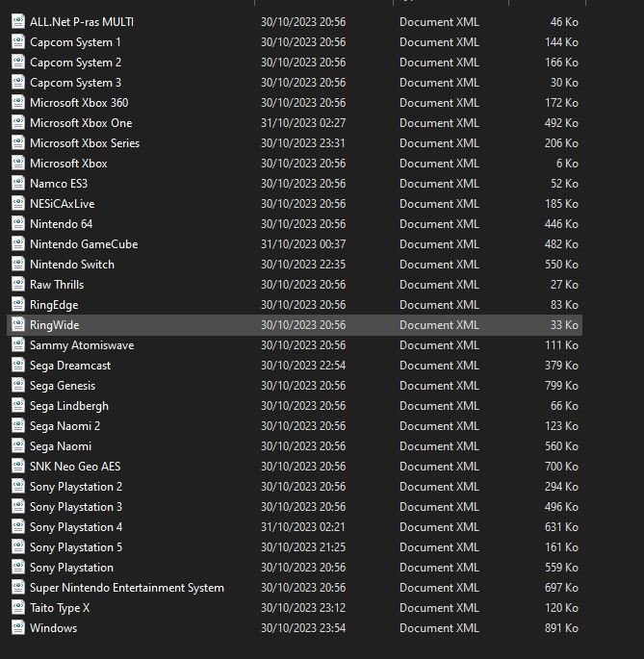Click the file icon beside Microsoft Xbox Series

coord(18,142)
